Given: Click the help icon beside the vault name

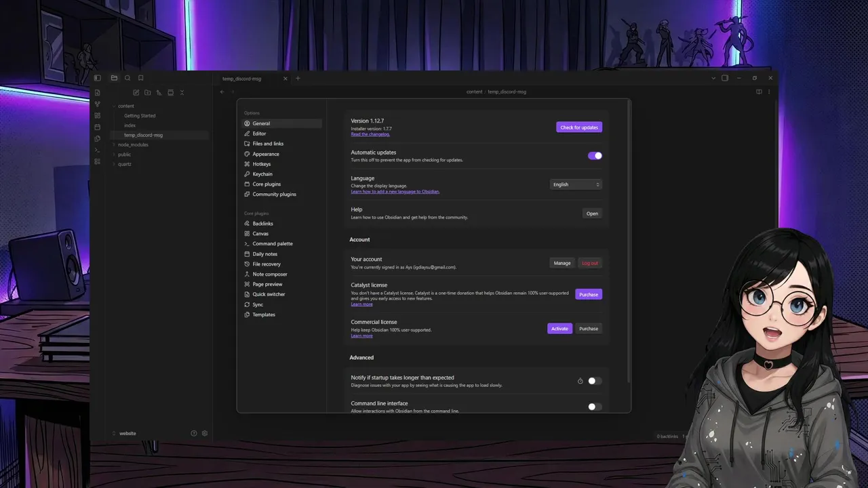Looking at the screenshot, I should click(x=194, y=433).
